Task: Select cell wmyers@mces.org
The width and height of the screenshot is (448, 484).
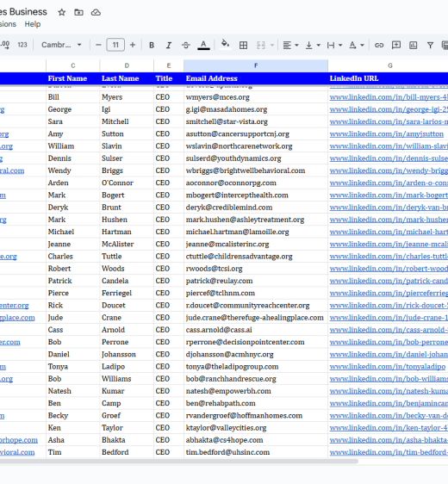Action: (x=256, y=97)
